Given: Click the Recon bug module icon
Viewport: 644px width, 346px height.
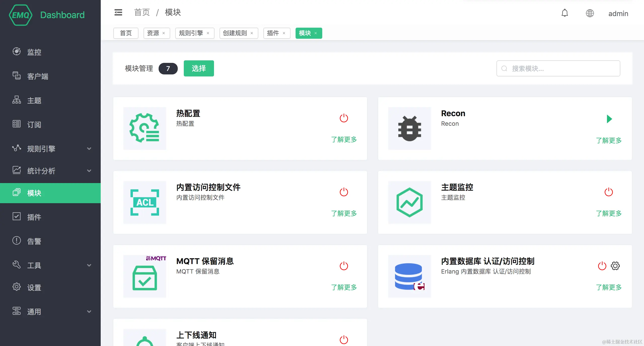Looking at the screenshot, I should coord(409,128).
